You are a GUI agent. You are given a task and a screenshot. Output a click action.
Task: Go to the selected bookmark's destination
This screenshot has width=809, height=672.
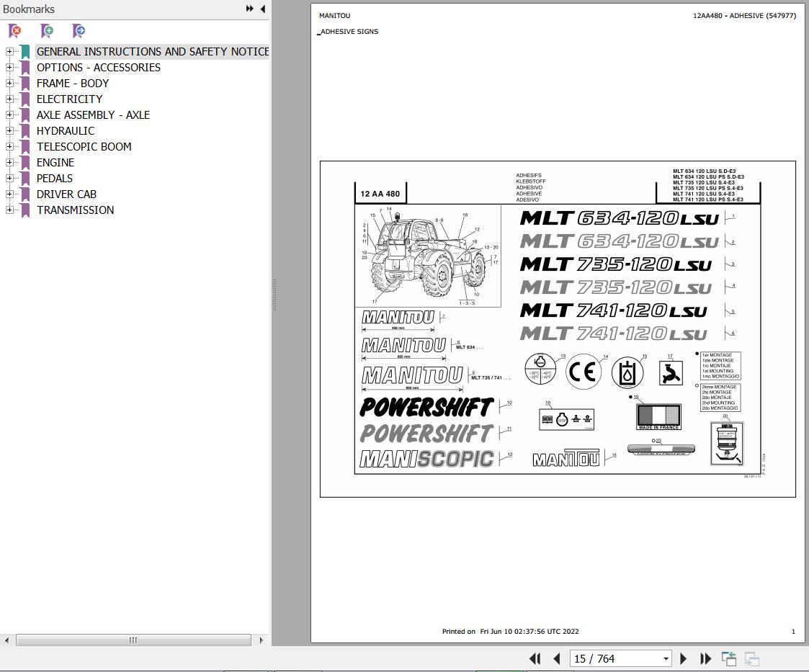tap(77, 31)
